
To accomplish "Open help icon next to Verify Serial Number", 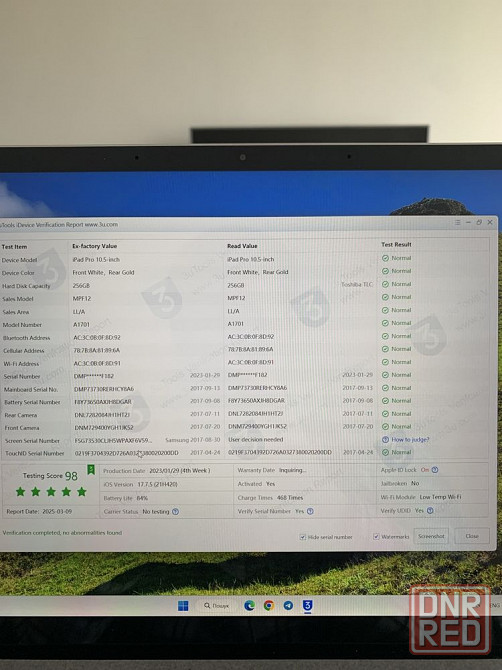I will coord(310,511).
